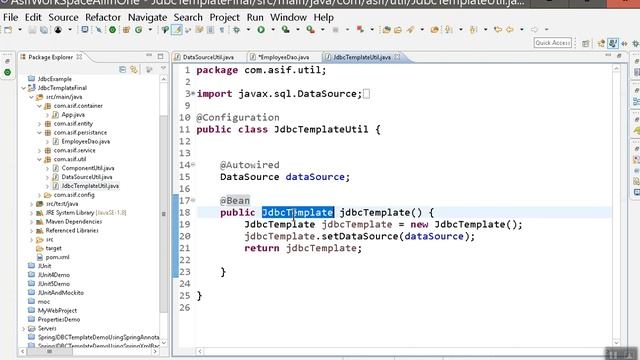Open the File menu

[11, 17]
